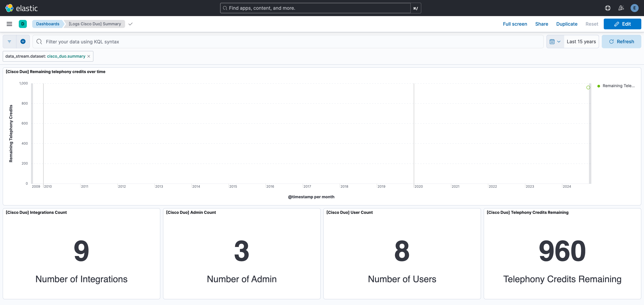Click the what's new (party popper) icon
Screen dimensions: 644x305
621,8
